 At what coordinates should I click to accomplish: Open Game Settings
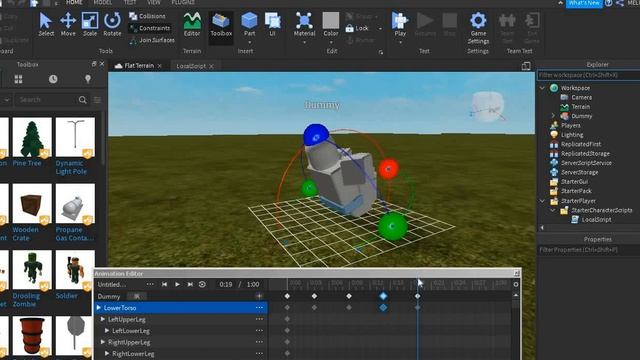(x=478, y=28)
